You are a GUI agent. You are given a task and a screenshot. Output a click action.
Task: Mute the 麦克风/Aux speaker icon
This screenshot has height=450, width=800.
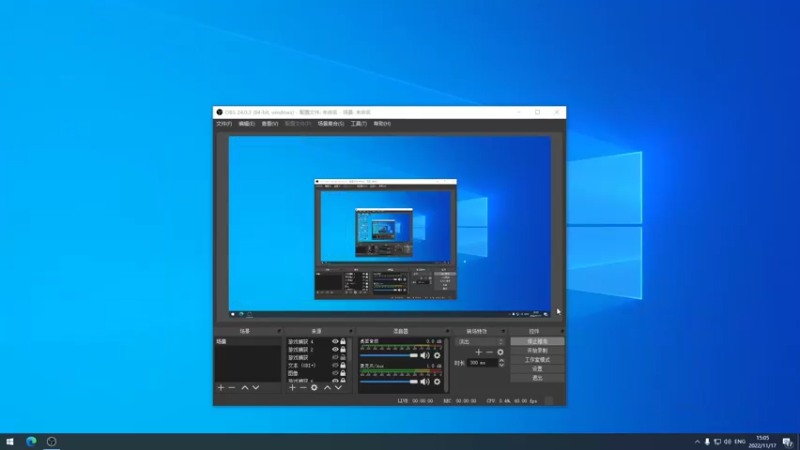(x=424, y=381)
